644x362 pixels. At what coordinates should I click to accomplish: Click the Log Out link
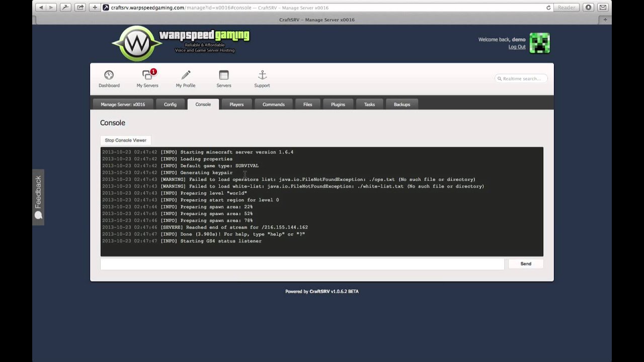[517, 47]
